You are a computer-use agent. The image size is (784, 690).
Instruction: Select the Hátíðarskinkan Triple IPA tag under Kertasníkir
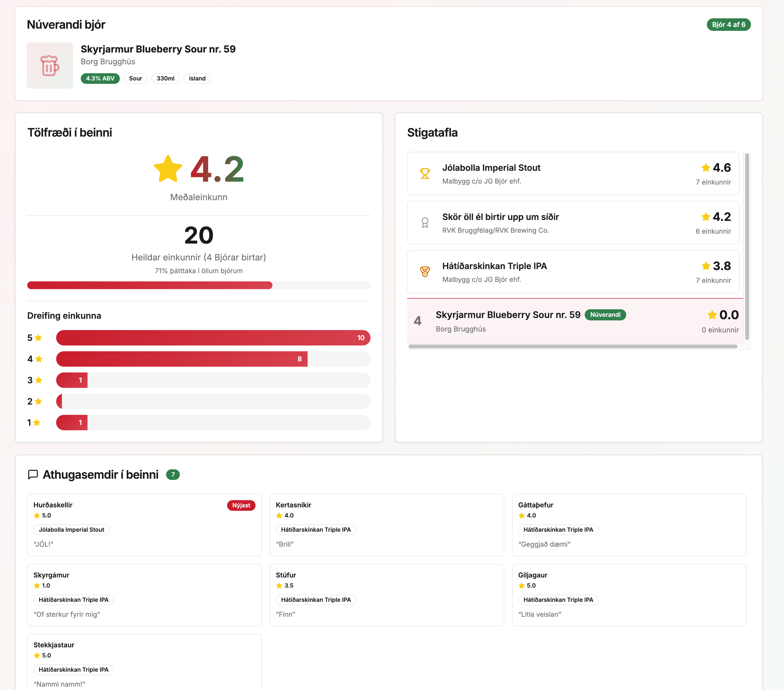316,529
